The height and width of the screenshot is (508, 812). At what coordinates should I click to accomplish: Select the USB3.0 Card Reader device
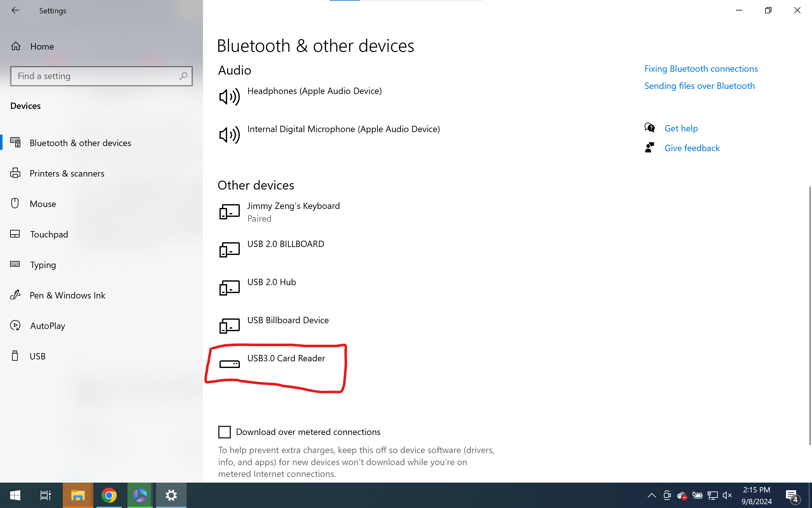coord(356,364)
